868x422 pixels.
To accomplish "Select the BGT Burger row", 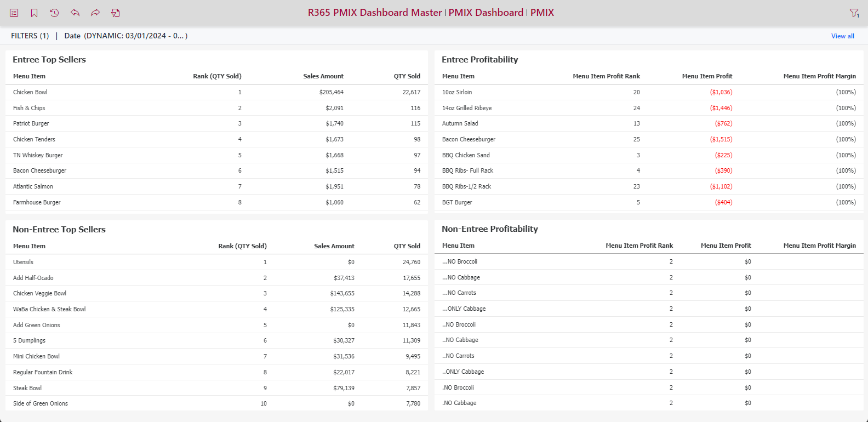I will pyautogui.click(x=649, y=202).
